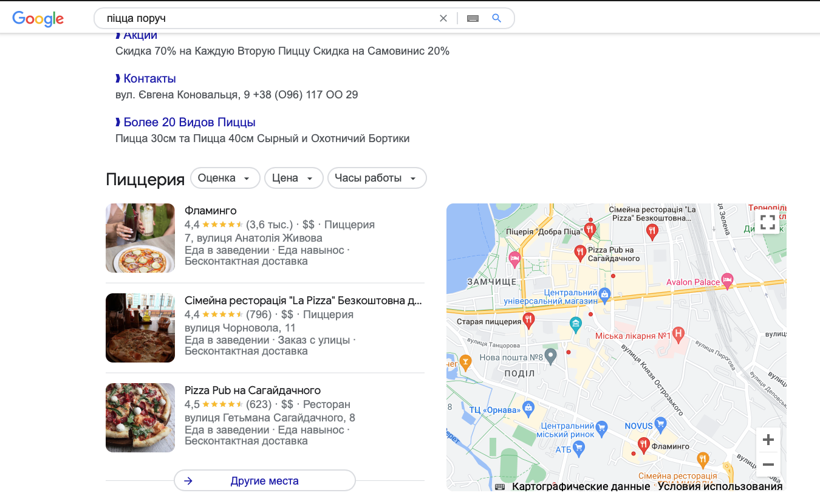Screen dimensions: 820x504
Task: Open the Часы работы filter dropdown
Action: click(377, 178)
